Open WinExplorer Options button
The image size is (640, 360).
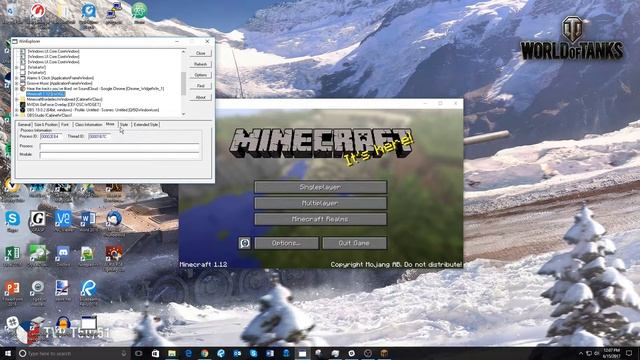(x=200, y=75)
